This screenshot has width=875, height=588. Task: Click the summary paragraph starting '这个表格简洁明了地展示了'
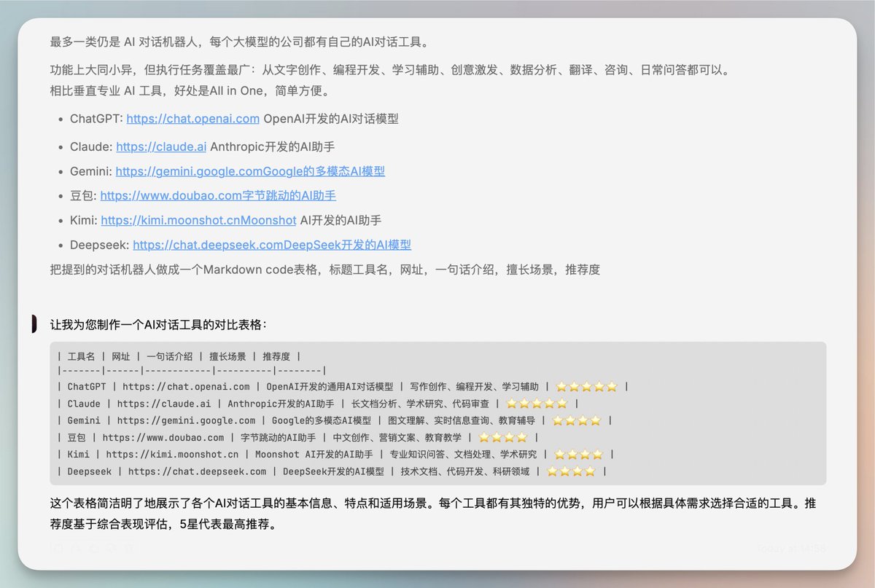tap(433, 502)
